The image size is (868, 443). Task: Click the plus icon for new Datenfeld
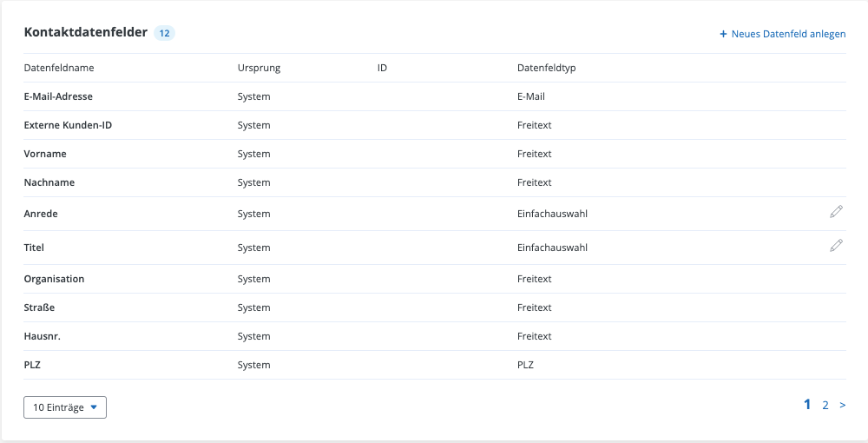pyautogui.click(x=724, y=35)
